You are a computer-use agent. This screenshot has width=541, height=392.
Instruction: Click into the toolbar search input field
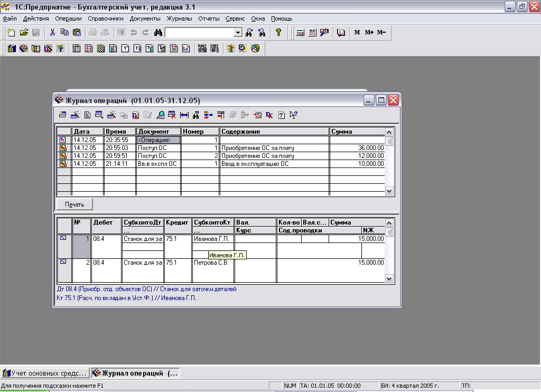pyautogui.click(x=200, y=32)
